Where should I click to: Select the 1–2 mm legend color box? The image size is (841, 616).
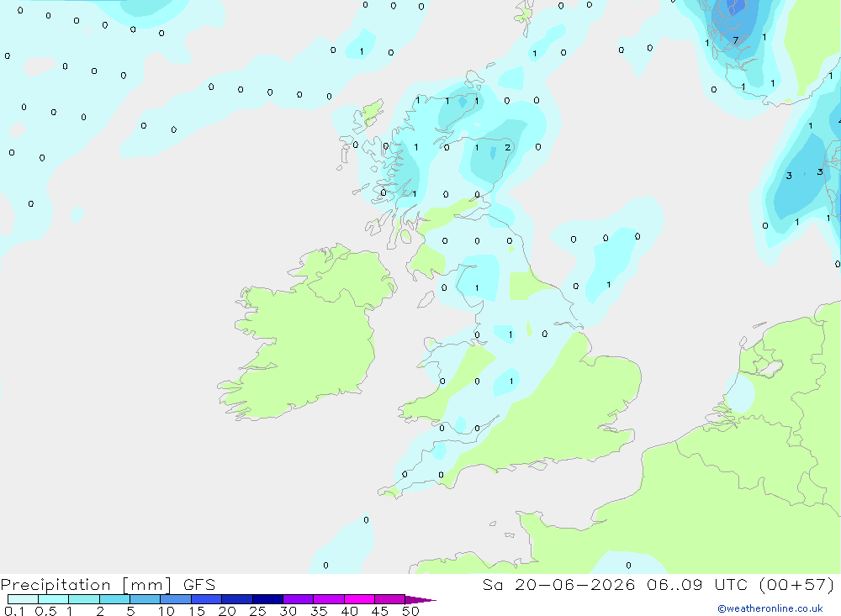[84, 599]
